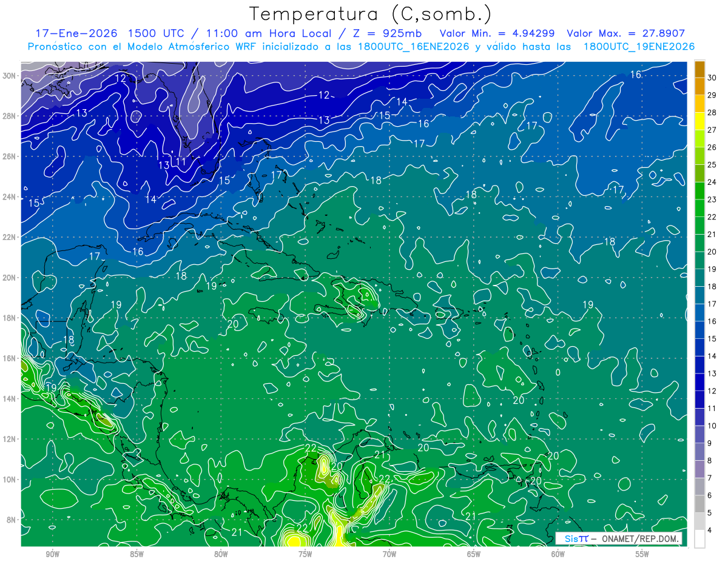Click the '25' label on the color scale
The width and height of the screenshot is (728, 562).
coord(712,165)
